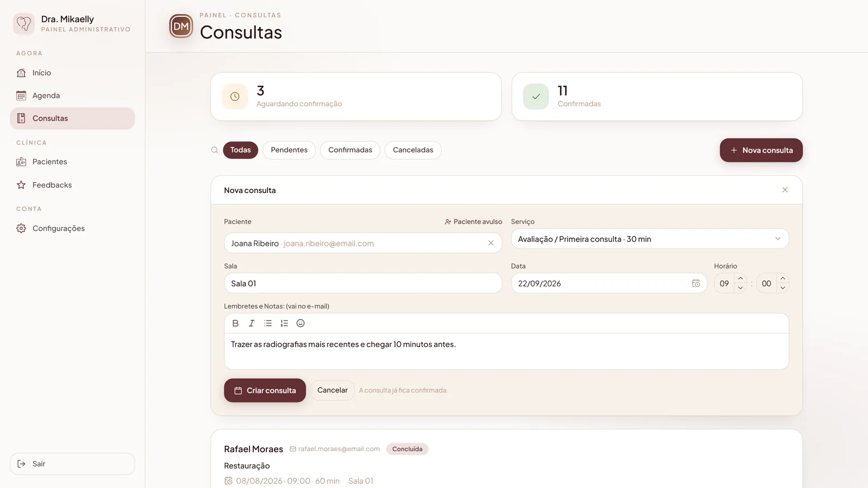Viewport: 868px width, 488px height.
Task: Open Pacientes in the sidebar
Action: point(72,162)
